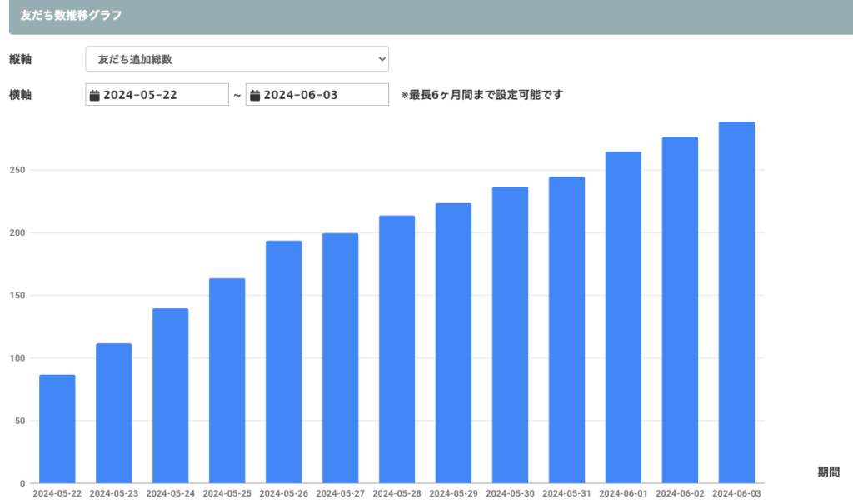Select the bar for 2024-05-30

510,335
